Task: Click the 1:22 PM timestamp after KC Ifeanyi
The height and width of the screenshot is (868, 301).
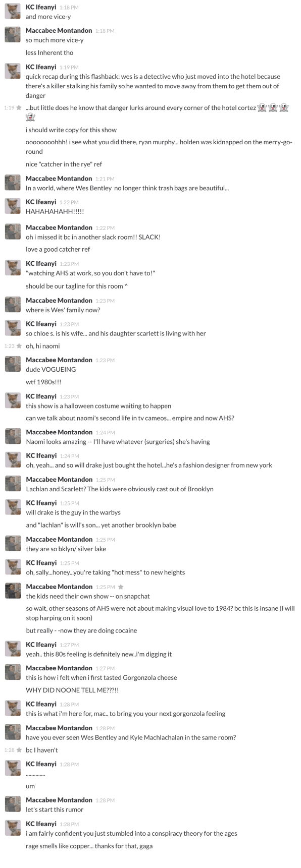Action: coord(69,202)
